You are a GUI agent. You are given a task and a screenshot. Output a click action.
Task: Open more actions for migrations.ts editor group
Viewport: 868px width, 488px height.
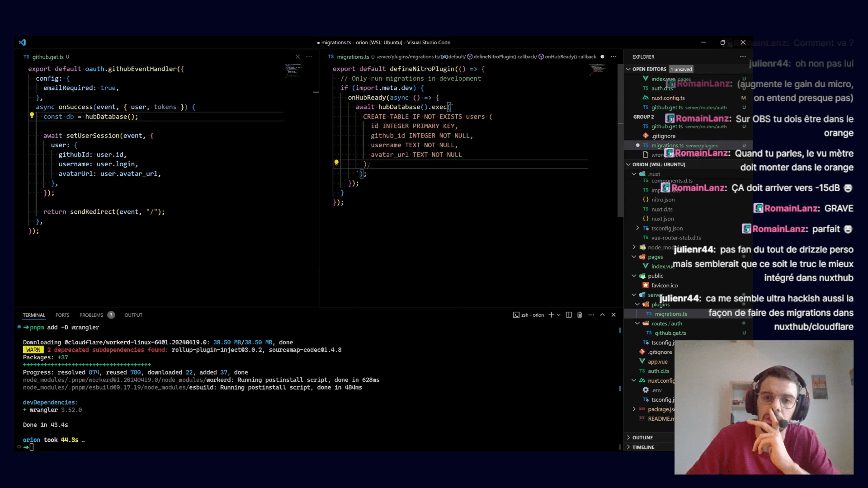pyautogui.click(x=613, y=57)
